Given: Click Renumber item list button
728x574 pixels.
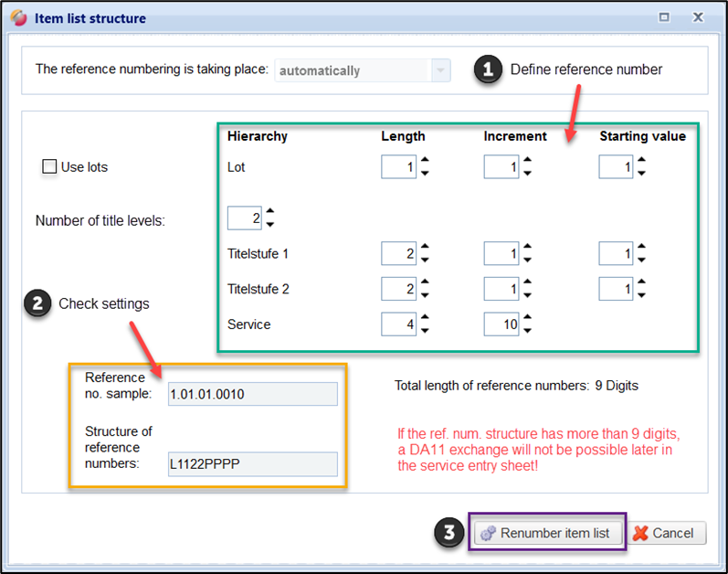Looking at the screenshot, I should (x=549, y=533).
